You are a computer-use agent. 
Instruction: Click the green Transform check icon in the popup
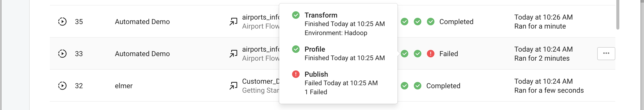296,15
